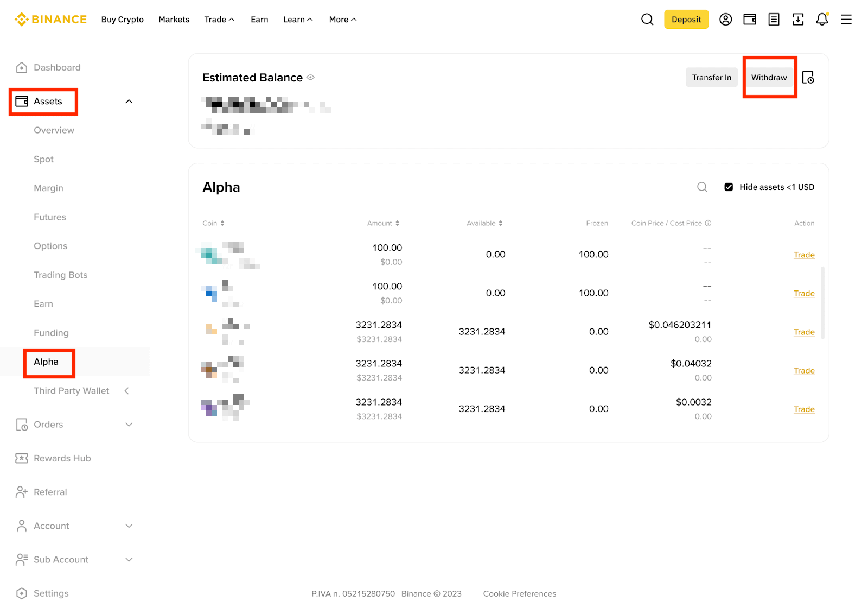The image size is (868, 614).
Task: Click the Orders icon in sidebar
Action: pos(22,425)
